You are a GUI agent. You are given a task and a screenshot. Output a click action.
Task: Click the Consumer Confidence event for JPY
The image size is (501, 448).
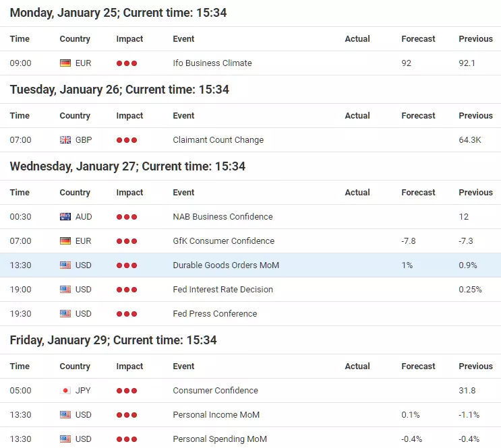215,391
